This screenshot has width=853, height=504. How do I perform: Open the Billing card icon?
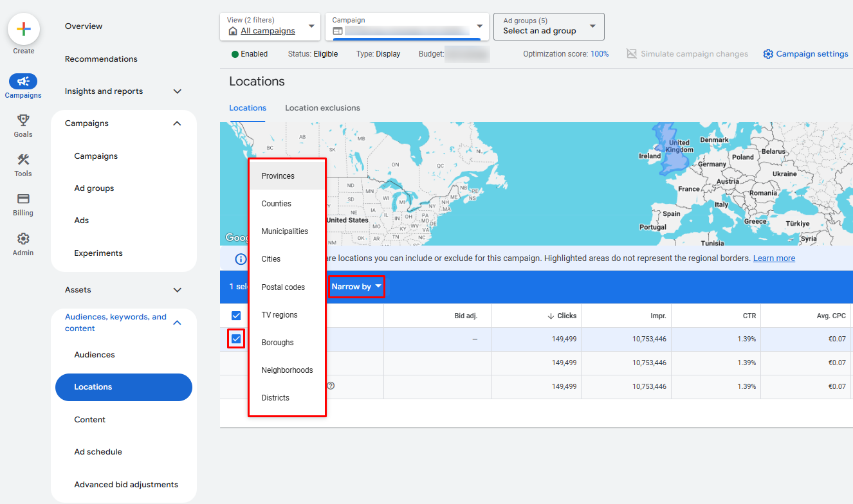pyautogui.click(x=23, y=199)
